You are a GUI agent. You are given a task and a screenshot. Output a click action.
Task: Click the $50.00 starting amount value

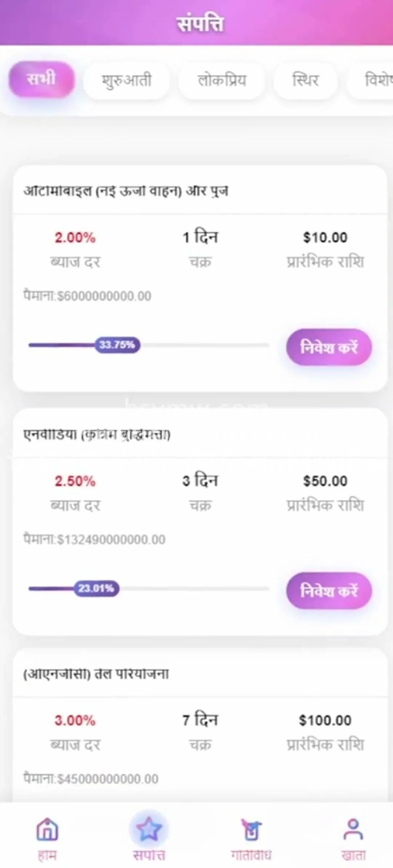325,481
